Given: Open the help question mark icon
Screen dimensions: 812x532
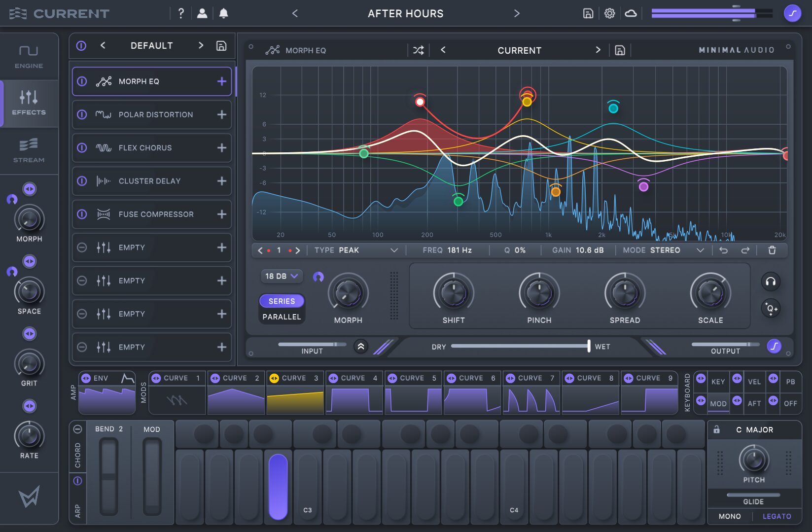Looking at the screenshot, I should click(181, 13).
